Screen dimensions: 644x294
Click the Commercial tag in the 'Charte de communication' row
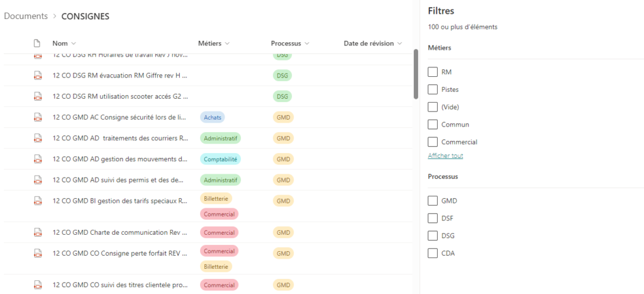click(219, 232)
